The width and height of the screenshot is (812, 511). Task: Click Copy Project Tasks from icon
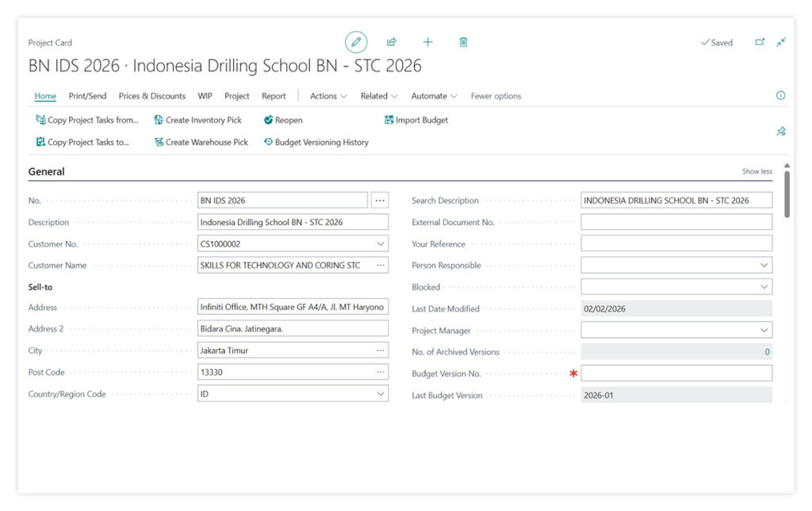40,120
